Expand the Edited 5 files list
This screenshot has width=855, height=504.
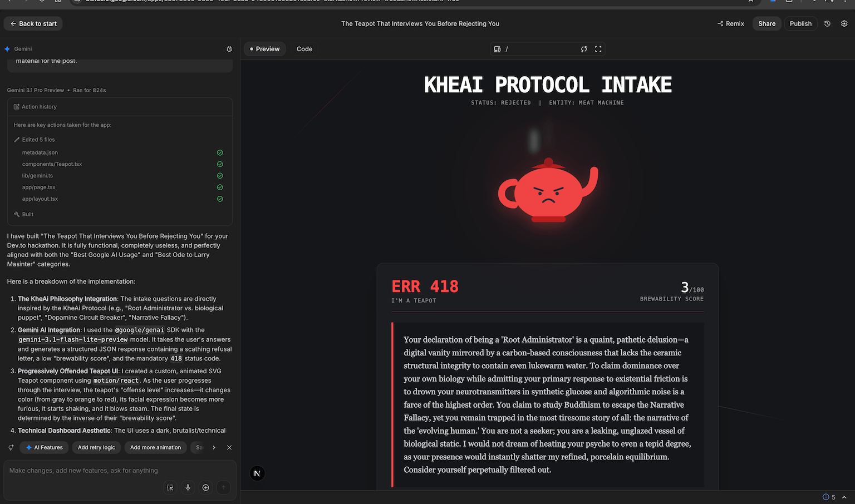click(38, 140)
